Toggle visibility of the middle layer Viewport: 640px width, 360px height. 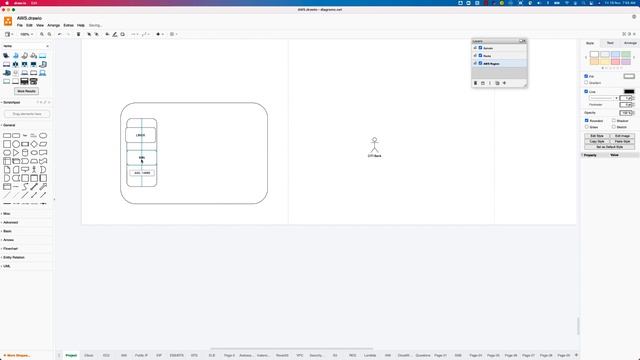click(480, 56)
